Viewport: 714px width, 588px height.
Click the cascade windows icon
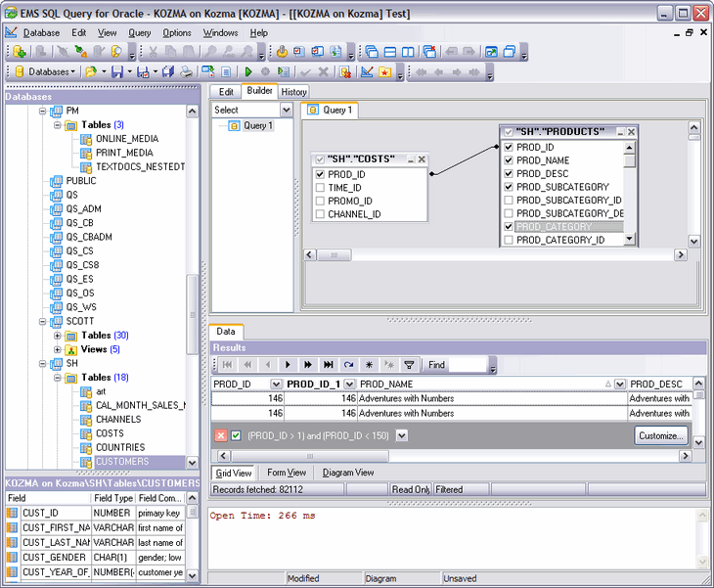point(372,52)
